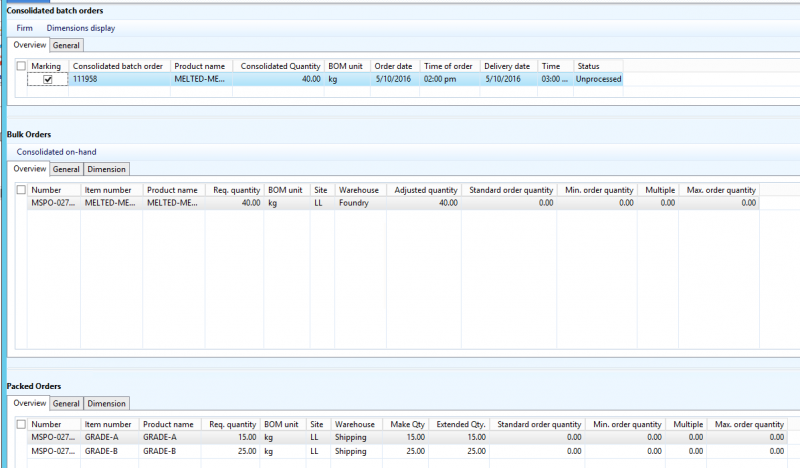Screen dimensions: 800x468
Task: Click Warehouse column header in Bulk Orders
Action: [x=360, y=190]
